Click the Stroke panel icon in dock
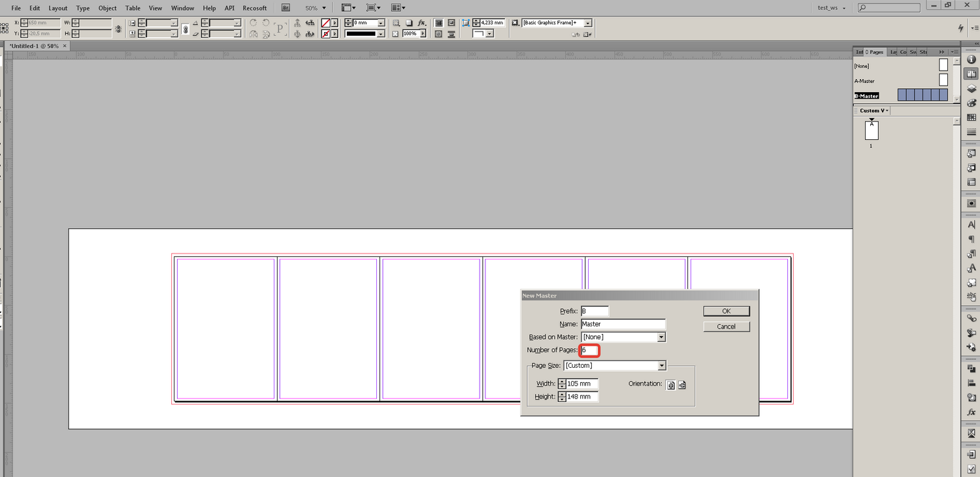 coord(971,132)
